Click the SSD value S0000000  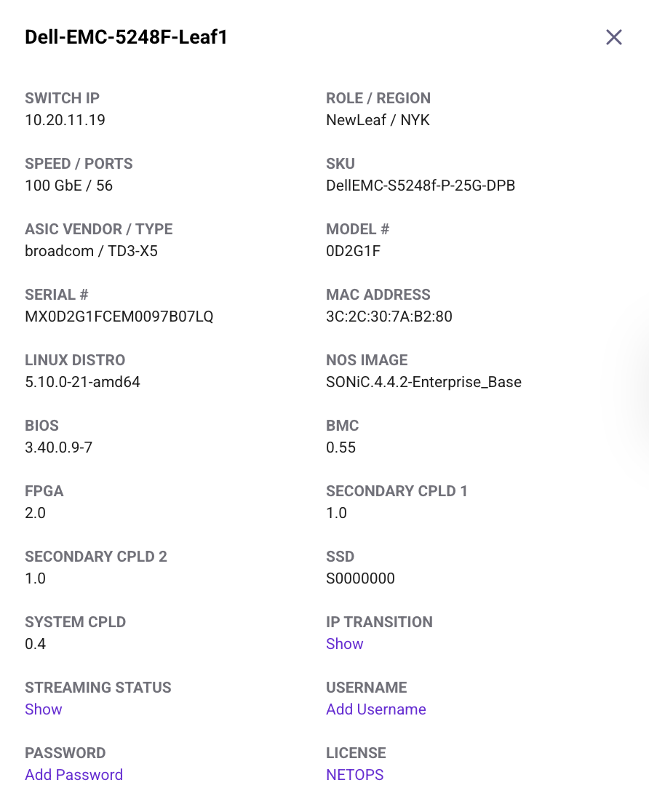pyautogui.click(x=360, y=578)
